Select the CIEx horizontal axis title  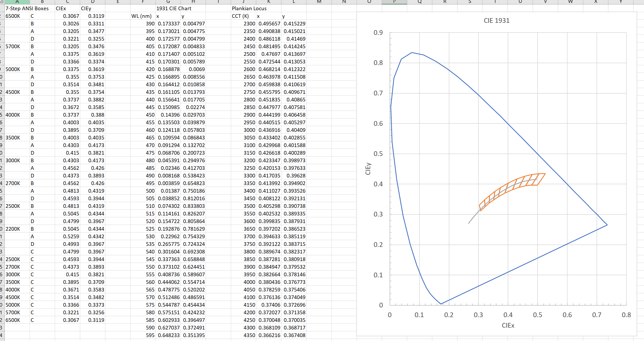tap(508, 325)
